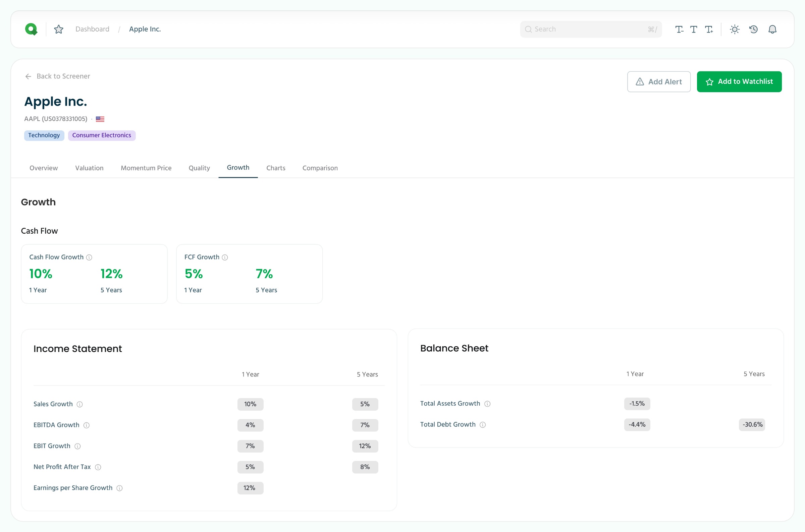This screenshot has width=805, height=532.
Task: Click Sales Growth 5 Years 5% badge
Action: click(365, 404)
